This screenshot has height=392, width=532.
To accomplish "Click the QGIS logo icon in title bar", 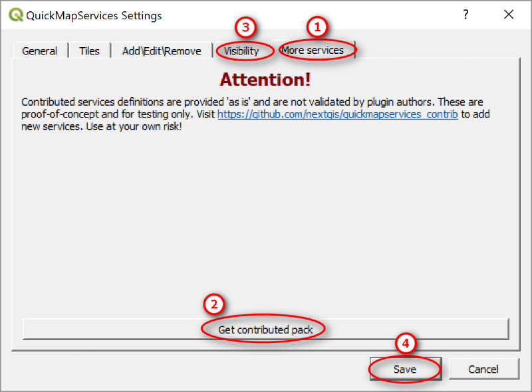I will click(x=15, y=15).
